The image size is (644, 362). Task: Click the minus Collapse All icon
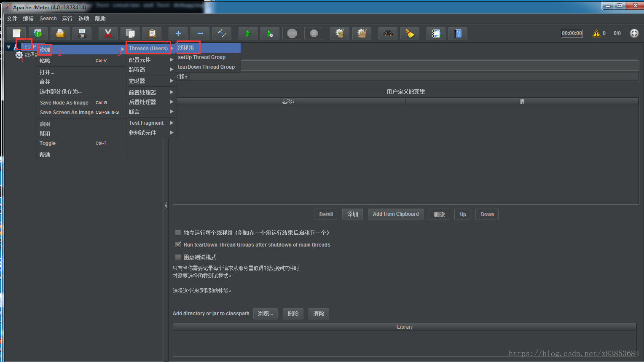pyautogui.click(x=200, y=33)
